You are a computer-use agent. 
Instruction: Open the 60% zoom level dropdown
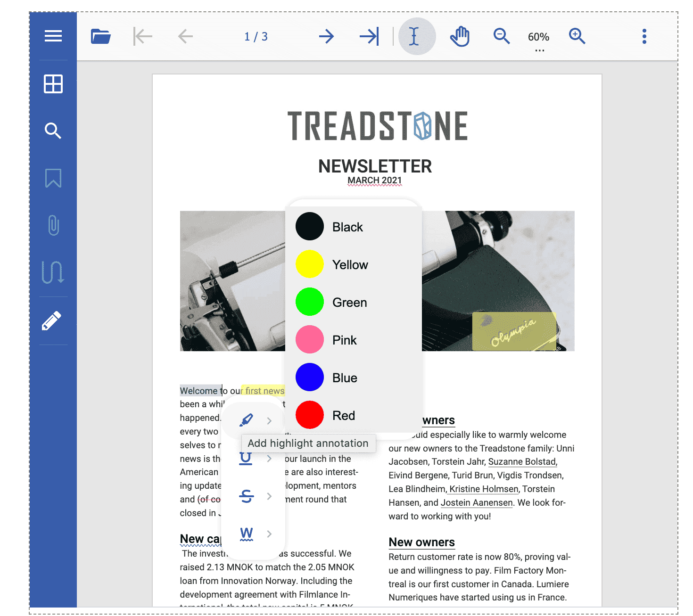coord(539,40)
